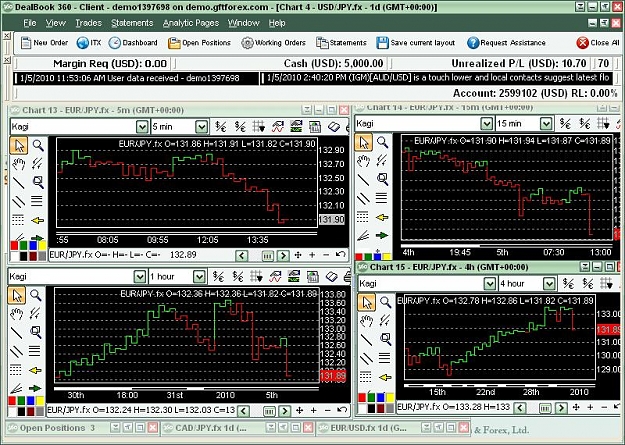Image resolution: width=625 pixels, height=445 pixels.
Task: Click the eraser icon in Chart 13 toolbar
Action: pos(333,127)
